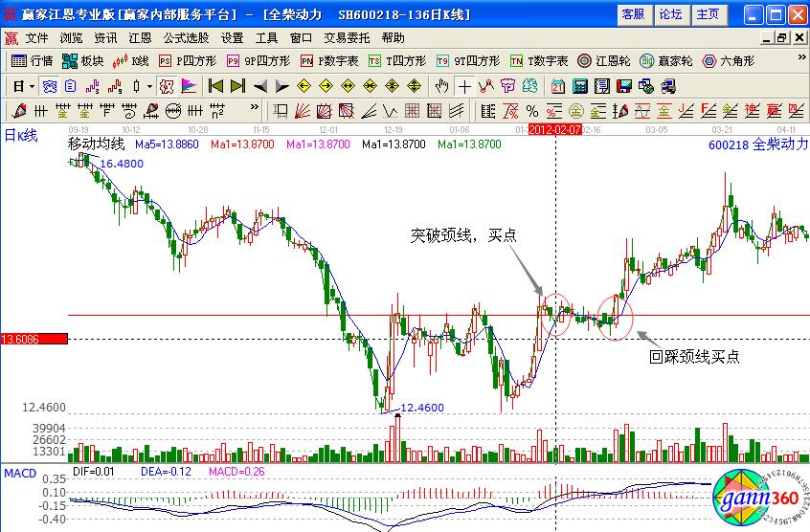Click the 论坛 forum button
This screenshot has height=532, width=810.
[x=671, y=14]
